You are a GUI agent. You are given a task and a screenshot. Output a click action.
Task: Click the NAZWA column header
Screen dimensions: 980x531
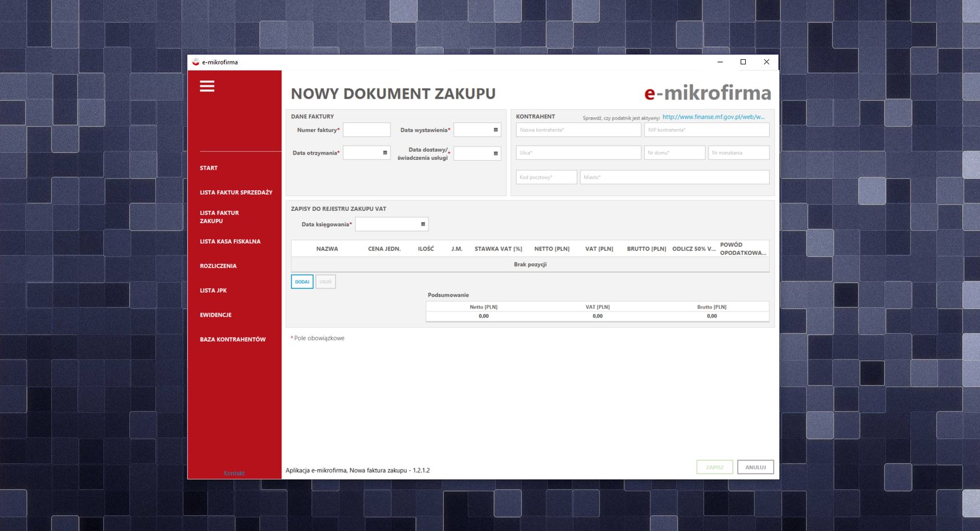click(x=327, y=249)
